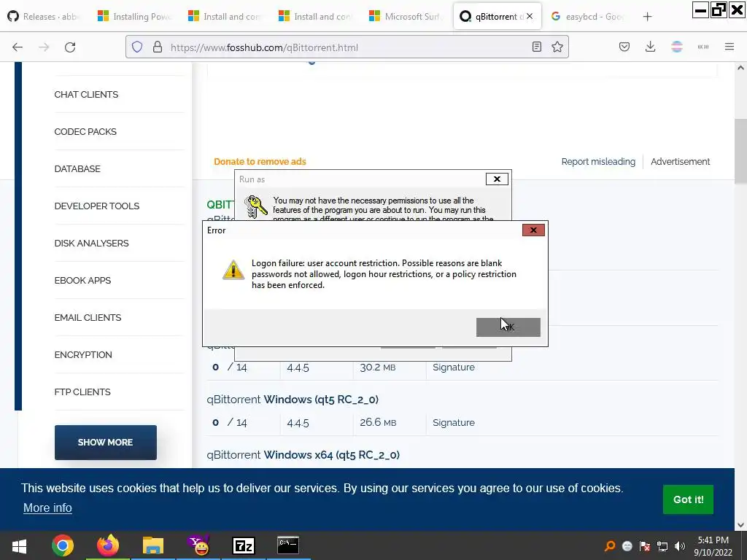This screenshot has width=747, height=560.
Task: Show site info via the padlock icon
Action: [158, 47]
